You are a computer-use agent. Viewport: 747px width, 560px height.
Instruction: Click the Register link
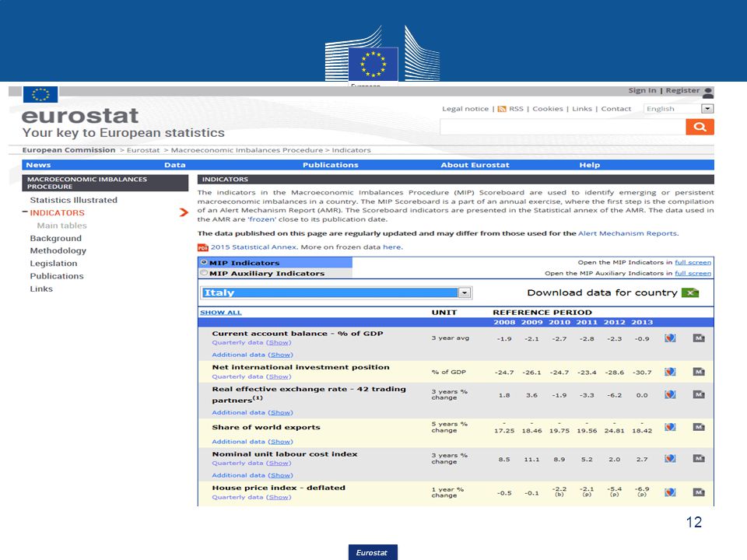pos(682,90)
